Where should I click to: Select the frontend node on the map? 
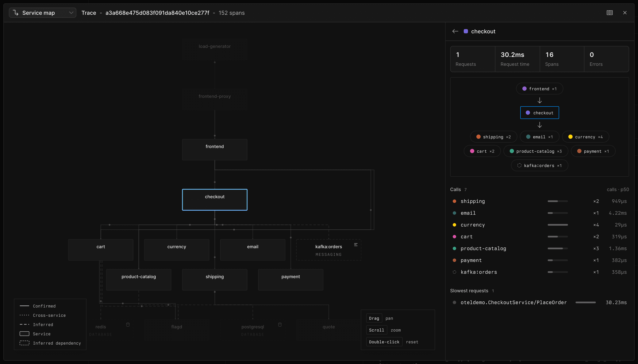pos(215,150)
